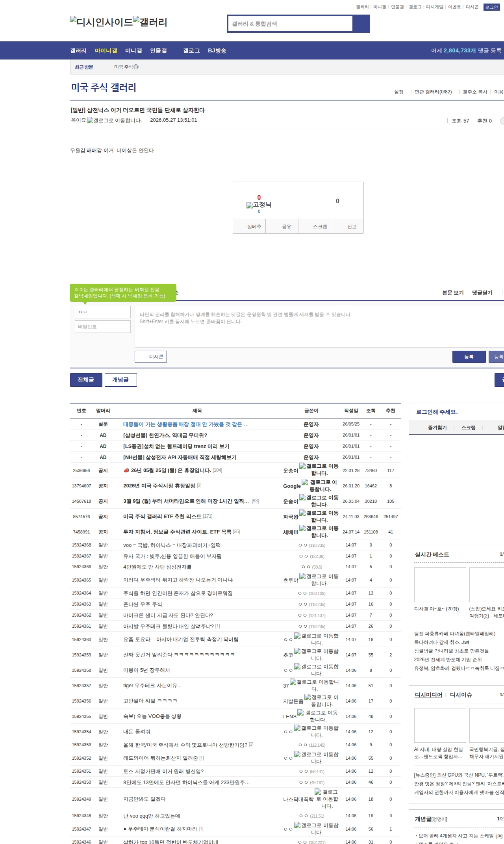Click 로그인해 주세요. in sidebar
This screenshot has height=844, width=504.
(x=437, y=412)
